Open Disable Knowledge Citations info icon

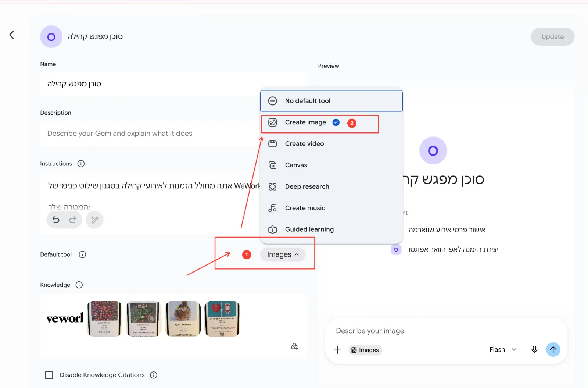click(x=154, y=375)
